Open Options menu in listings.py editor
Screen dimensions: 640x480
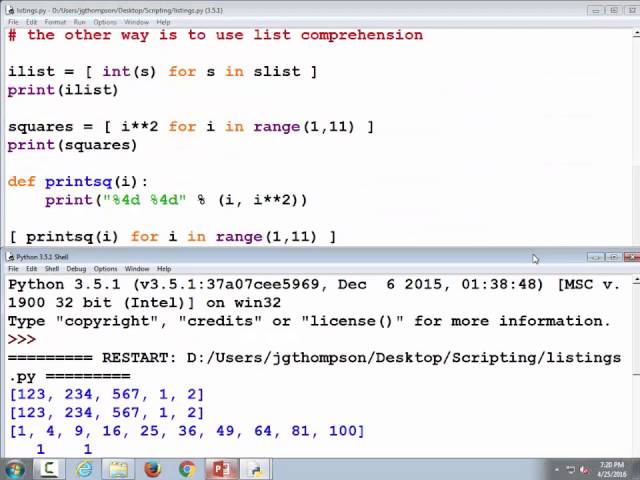click(105, 22)
